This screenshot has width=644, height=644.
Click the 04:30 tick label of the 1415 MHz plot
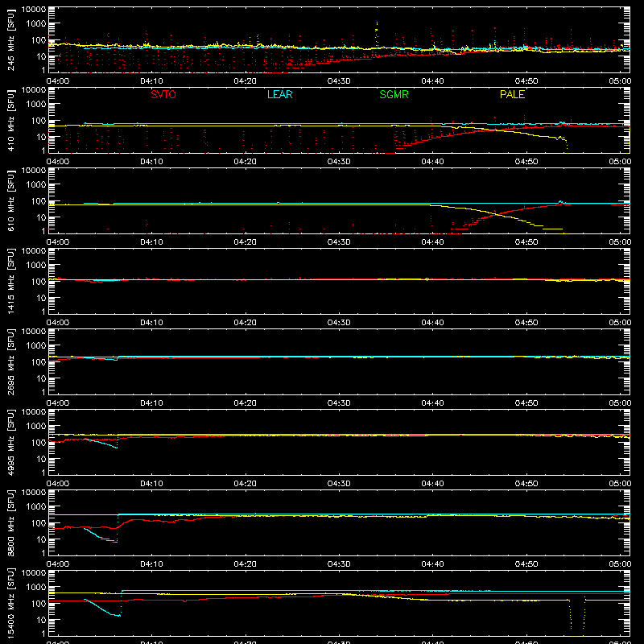tap(339, 323)
